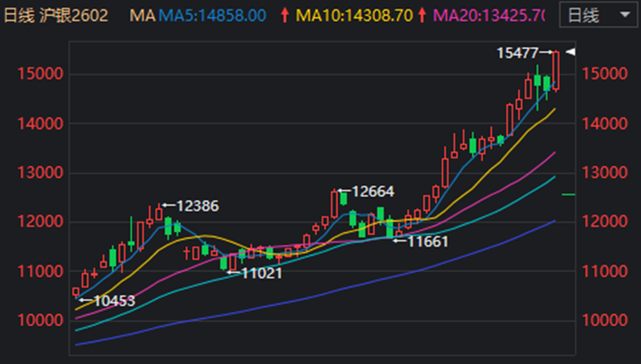Screen dimensions: 641x364
Task: Click the red up arrow after MA5
Action: click(x=284, y=15)
